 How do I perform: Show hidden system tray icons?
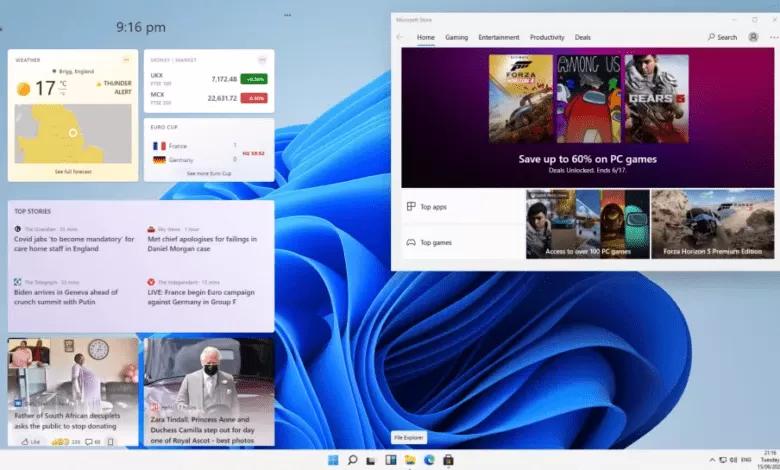click(712, 460)
